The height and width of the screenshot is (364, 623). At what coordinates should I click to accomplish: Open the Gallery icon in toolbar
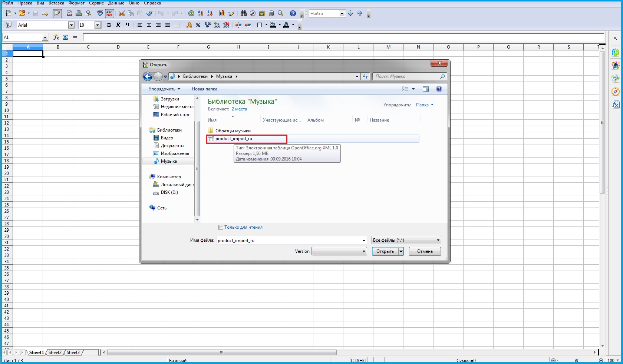click(262, 14)
